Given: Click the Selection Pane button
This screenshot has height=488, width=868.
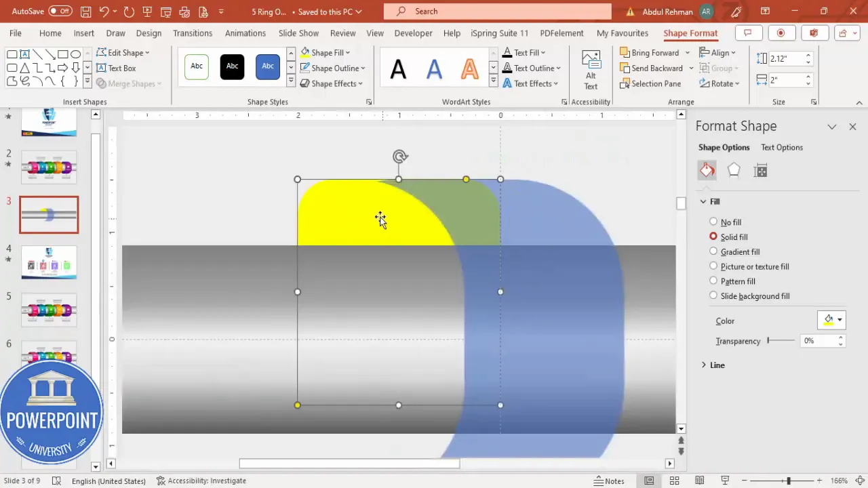Looking at the screenshot, I should (650, 83).
